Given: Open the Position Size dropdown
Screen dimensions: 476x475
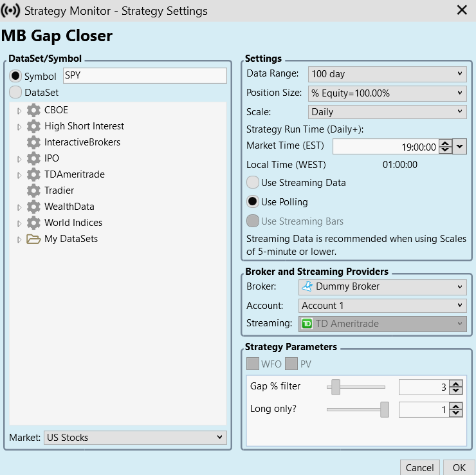Looking at the screenshot, I should [x=387, y=93].
